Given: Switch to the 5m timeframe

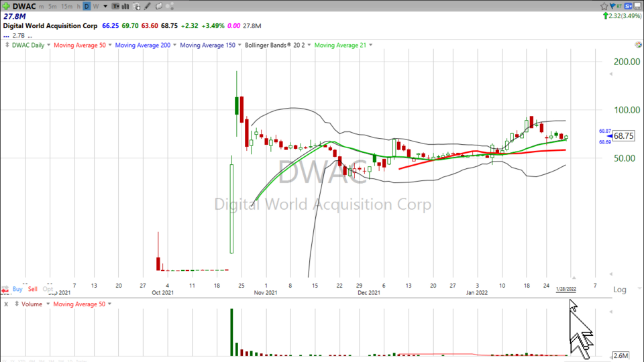Looking at the screenshot, I should coord(52,7).
